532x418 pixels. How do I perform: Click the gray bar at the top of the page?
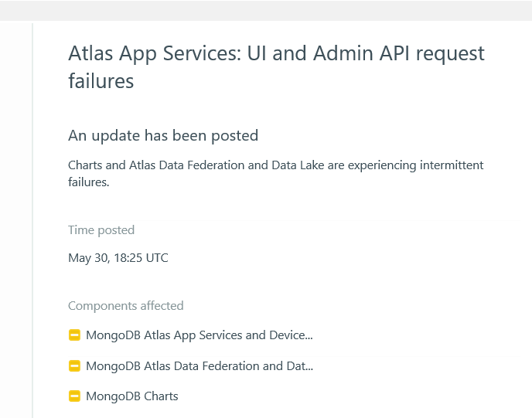(266, 10)
